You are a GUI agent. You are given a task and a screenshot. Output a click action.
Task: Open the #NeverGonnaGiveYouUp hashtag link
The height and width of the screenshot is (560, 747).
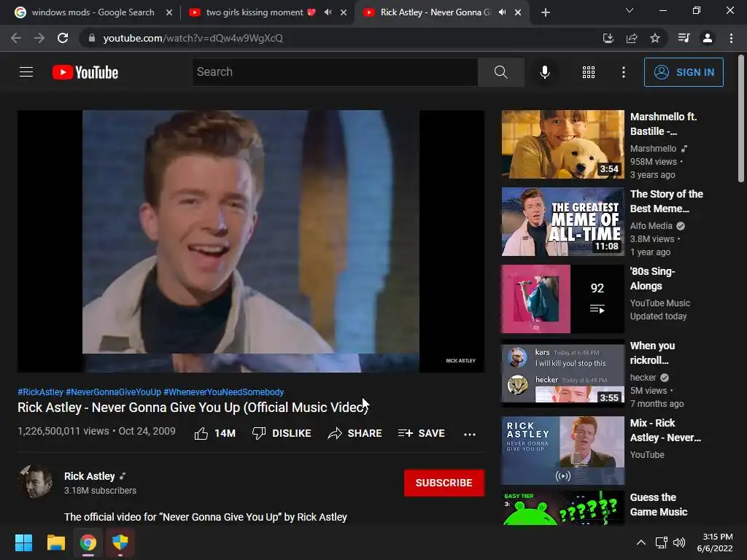(113, 392)
